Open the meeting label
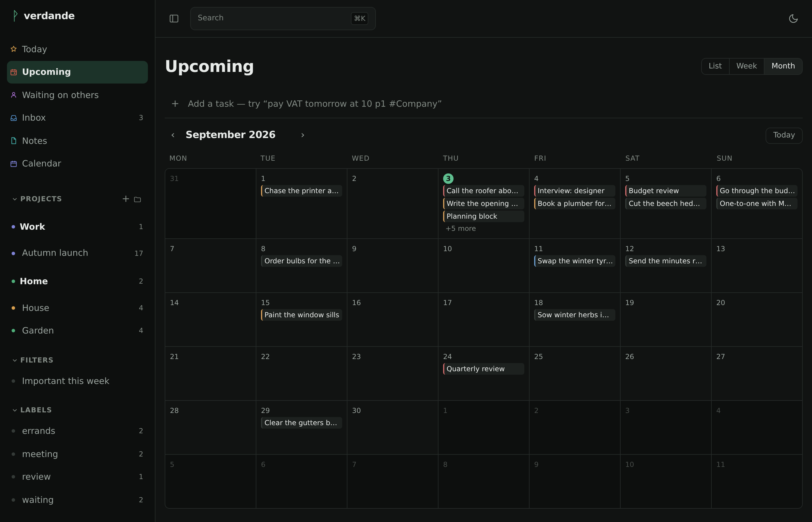This screenshot has width=812, height=522. [x=77, y=454]
